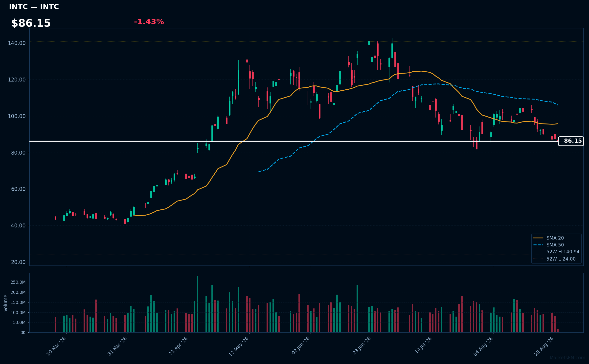Click the 80.00 y-axis label
Screen dimensions: 589x364
pyautogui.click(x=18, y=153)
